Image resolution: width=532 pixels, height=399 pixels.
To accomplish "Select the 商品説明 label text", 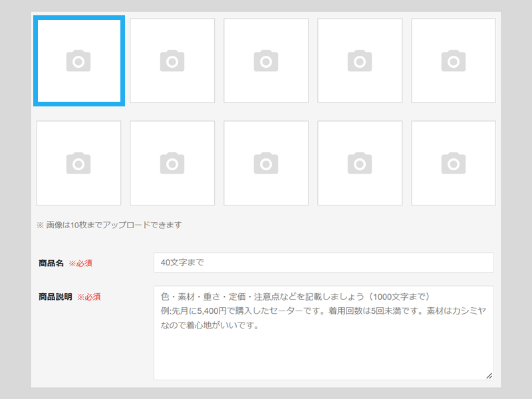I will 55,297.
